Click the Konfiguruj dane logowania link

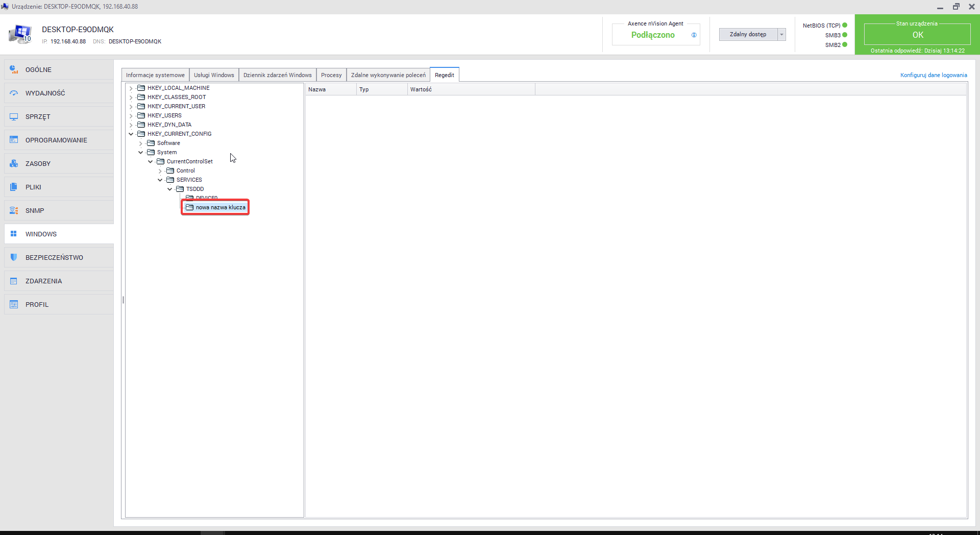[933, 75]
